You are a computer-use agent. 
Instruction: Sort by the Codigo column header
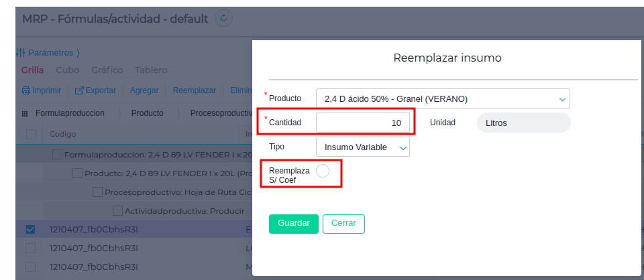pos(63,134)
